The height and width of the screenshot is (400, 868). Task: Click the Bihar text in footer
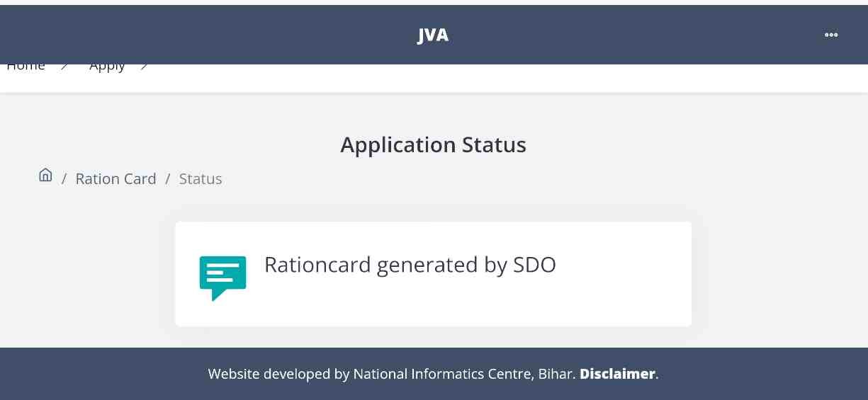556,374
